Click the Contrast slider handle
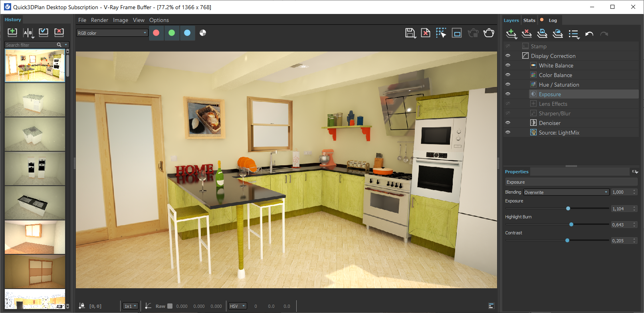 [567, 240]
